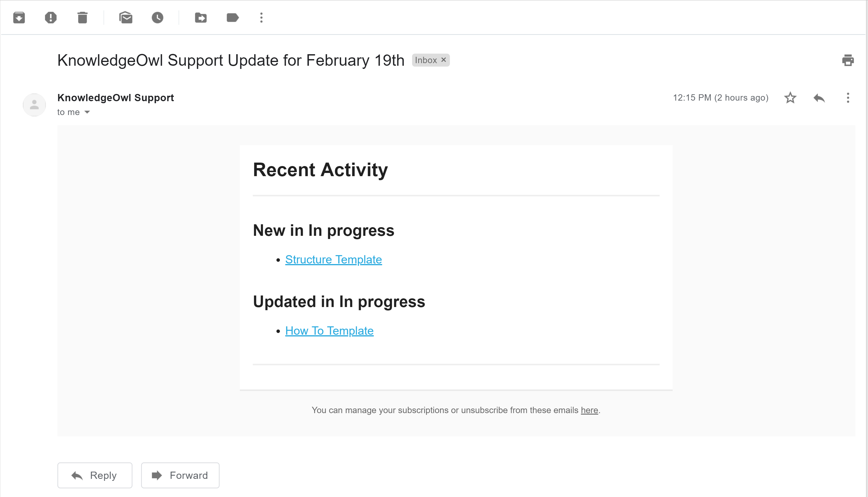This screenshot has height=497, width=868.
Task: Open the Move to folder icon
Action: click(201, 17)
